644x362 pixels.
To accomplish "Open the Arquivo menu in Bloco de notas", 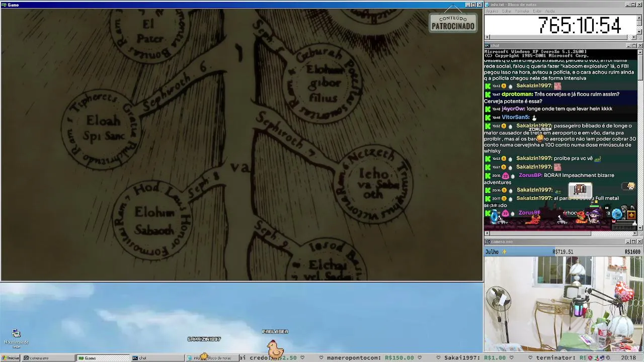I will tap(492, 11).
